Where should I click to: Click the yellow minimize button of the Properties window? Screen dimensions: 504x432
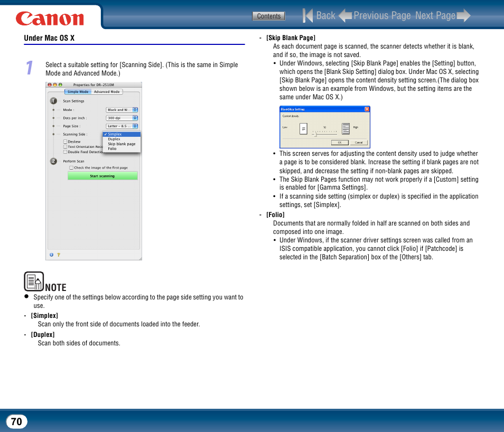coord(55,85)
